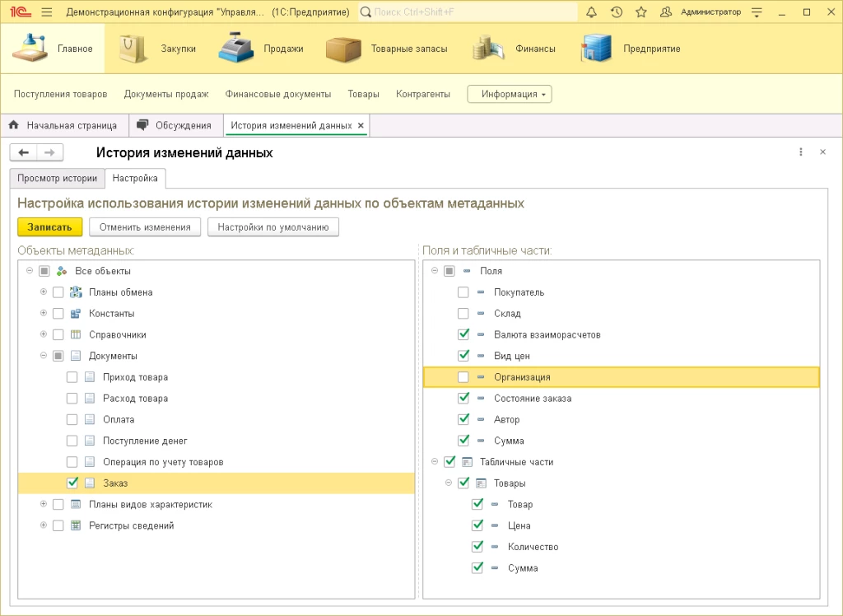The width and height of the screenshot is (843, 616).
Task: Click the Товарные запасы box icon
Action: (343, 49)
